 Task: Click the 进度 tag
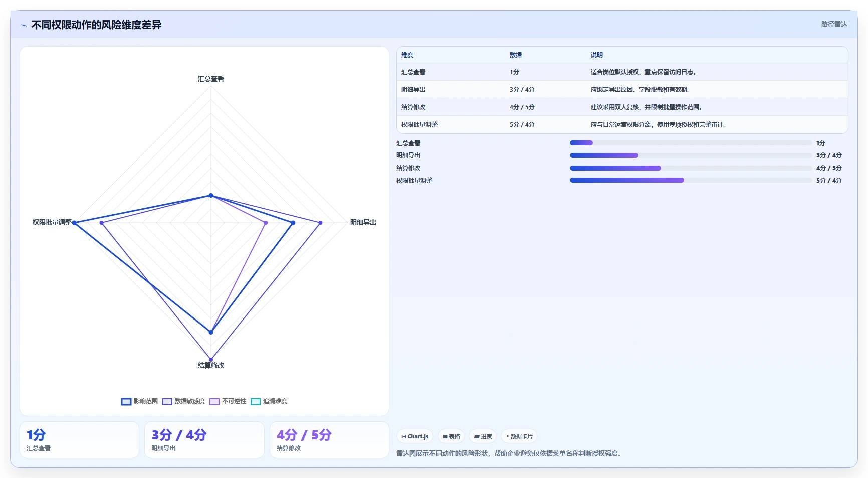[x=483, y=436]
